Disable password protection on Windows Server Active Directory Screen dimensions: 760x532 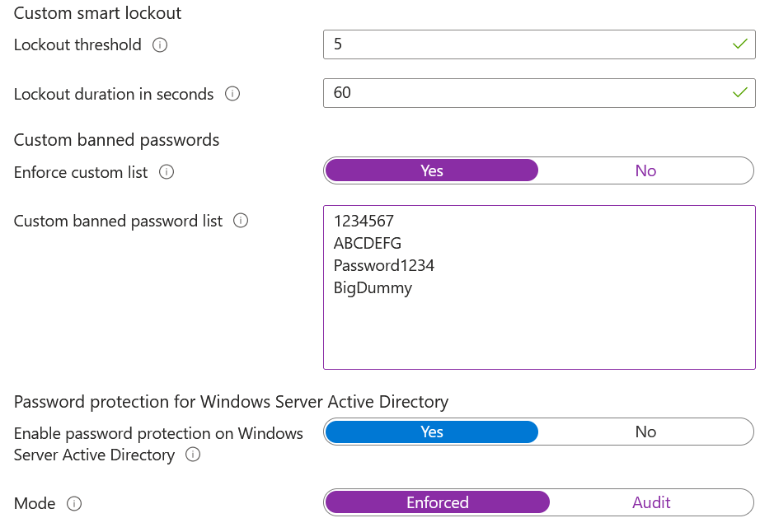(645, 432)
